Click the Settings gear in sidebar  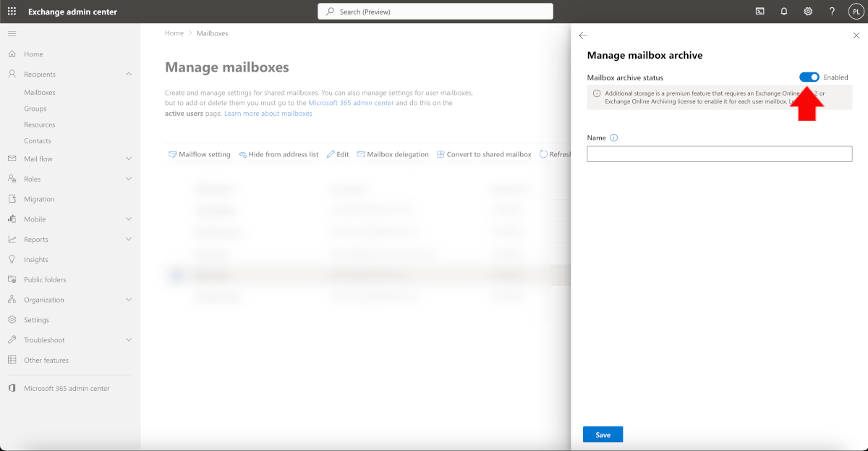[12, 320]
